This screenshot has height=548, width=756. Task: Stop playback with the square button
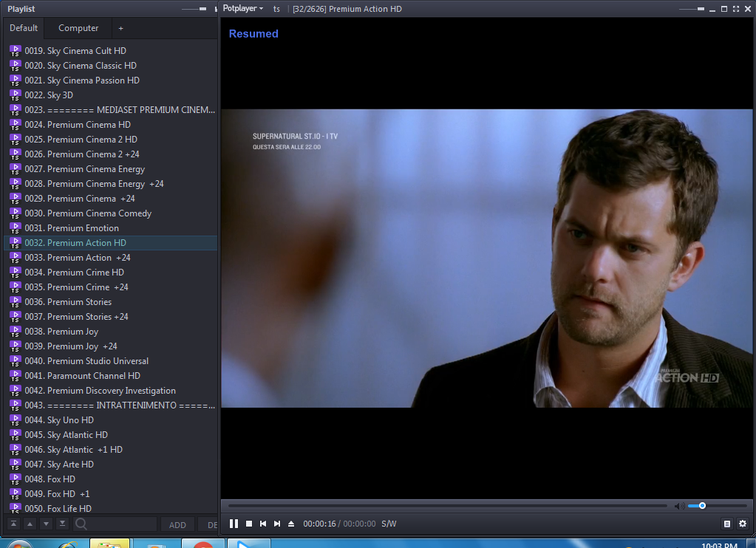[x=249, y=524]
